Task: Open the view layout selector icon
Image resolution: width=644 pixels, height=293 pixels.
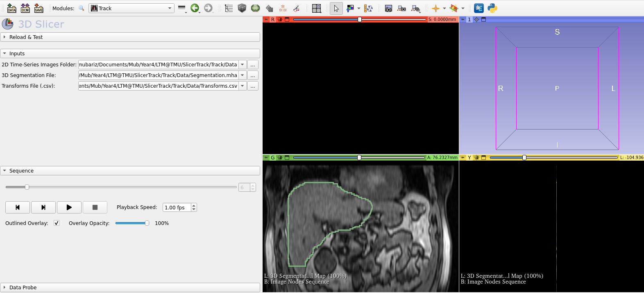Action: [316, 8]
